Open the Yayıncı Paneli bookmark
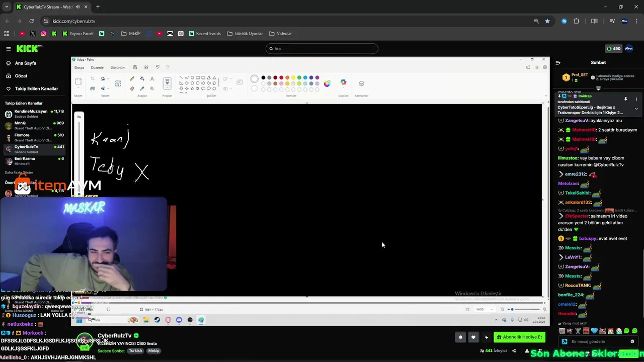Viewport: 644px width, 362px height. click(78, 34)
